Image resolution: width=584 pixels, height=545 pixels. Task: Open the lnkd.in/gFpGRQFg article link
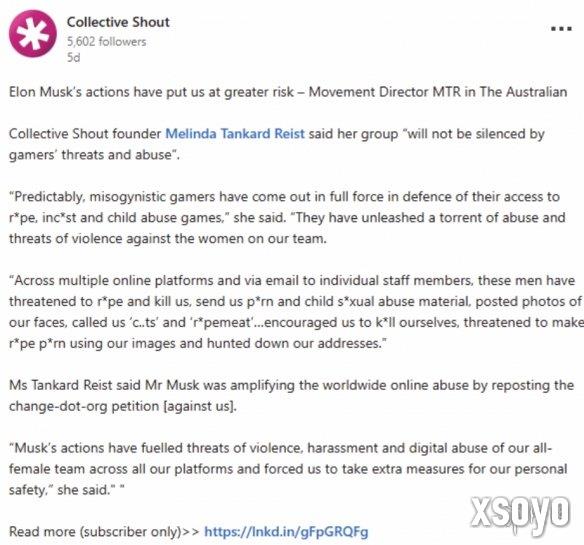pyautogui.click(x=286, y=531)
